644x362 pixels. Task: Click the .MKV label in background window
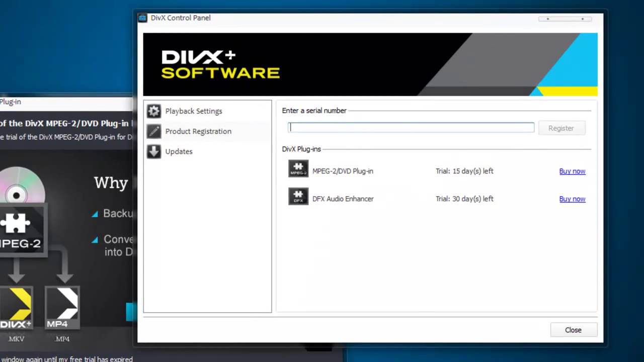(16, 339)
